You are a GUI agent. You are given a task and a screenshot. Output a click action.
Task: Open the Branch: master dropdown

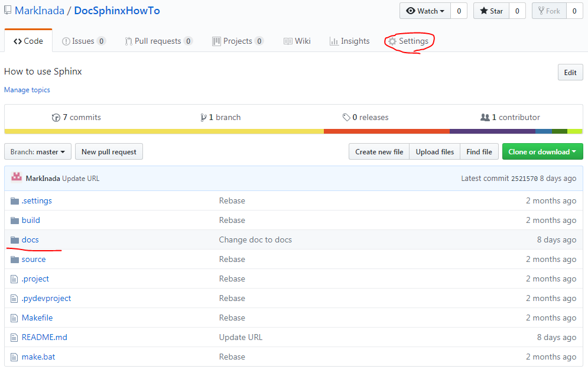point(38,151)
